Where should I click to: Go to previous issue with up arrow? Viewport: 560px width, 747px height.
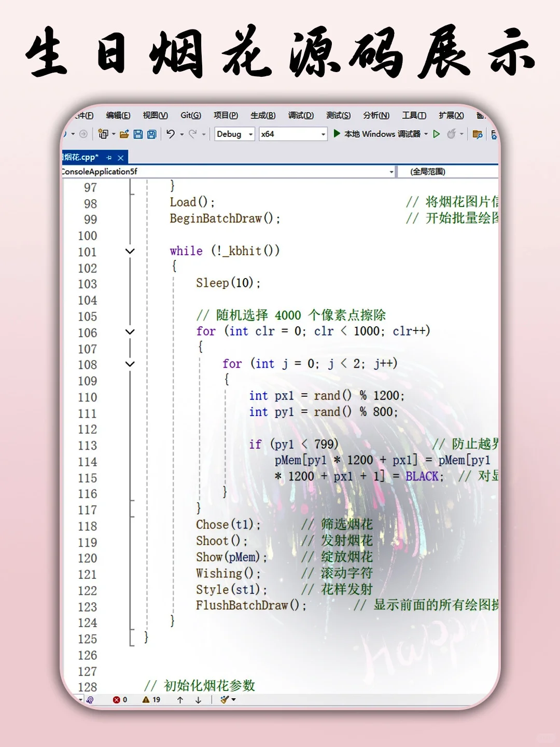180,700
